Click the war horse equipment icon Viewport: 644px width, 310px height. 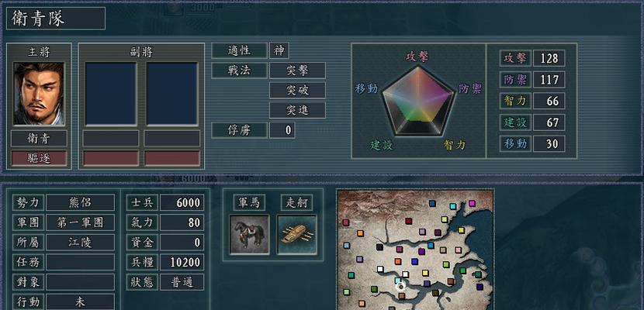click(250, 235)
